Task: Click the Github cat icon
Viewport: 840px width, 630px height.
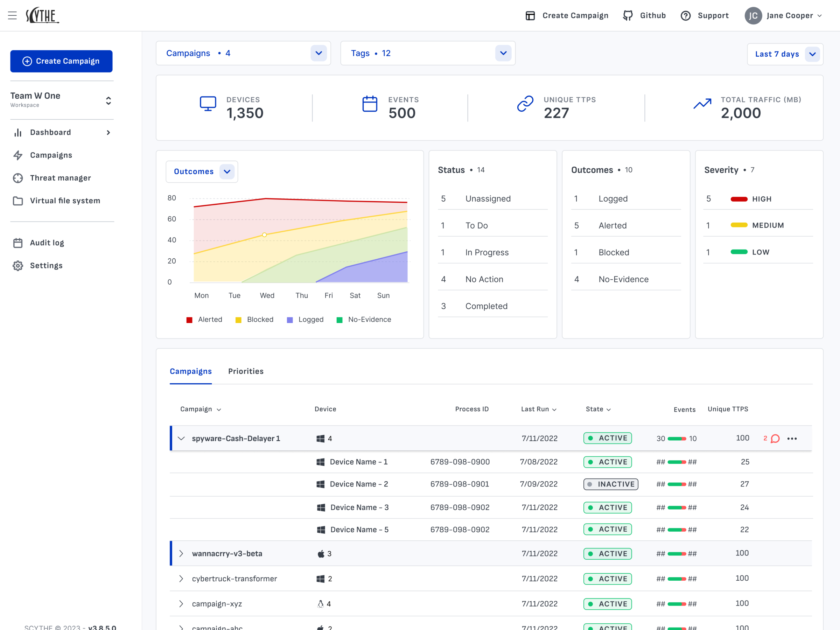Action: (x=628, y=15)
